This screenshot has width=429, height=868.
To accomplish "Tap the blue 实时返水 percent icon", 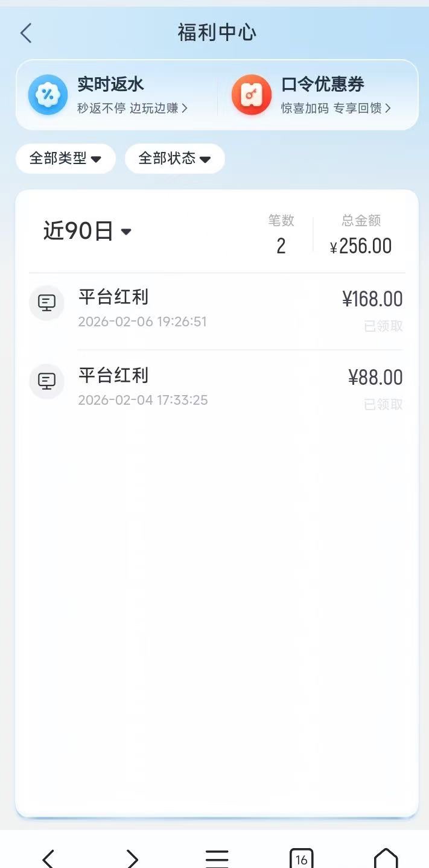I will click(x=48, y=94).
